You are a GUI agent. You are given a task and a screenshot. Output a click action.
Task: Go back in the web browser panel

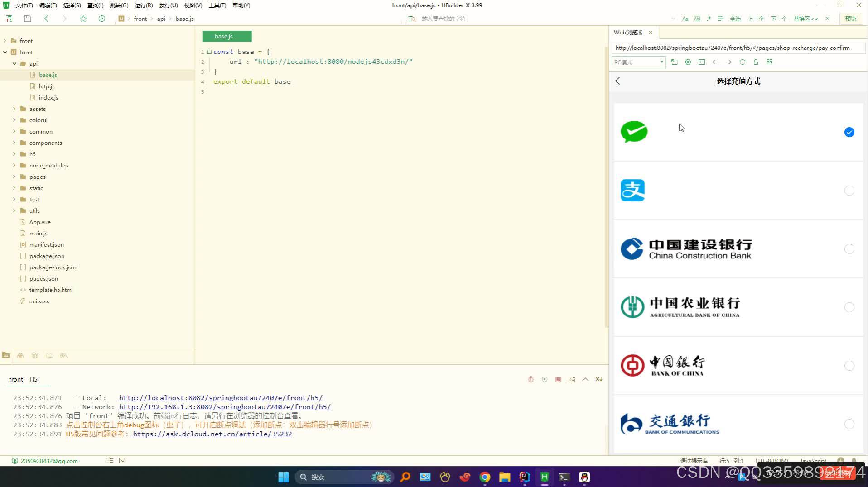pos(715,62)
